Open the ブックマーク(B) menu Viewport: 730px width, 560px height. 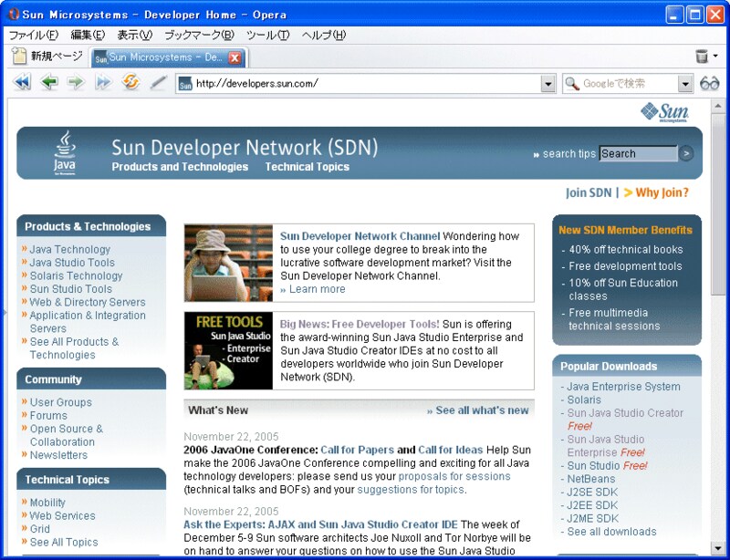click(198, 36)
